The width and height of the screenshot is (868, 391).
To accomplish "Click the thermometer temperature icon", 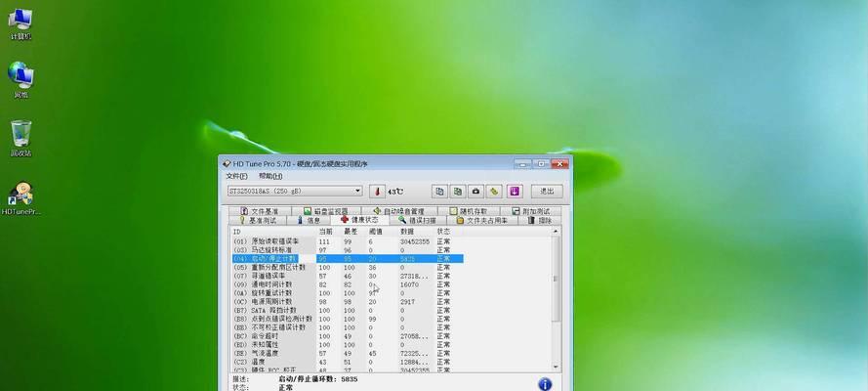I will click(377, 192).
